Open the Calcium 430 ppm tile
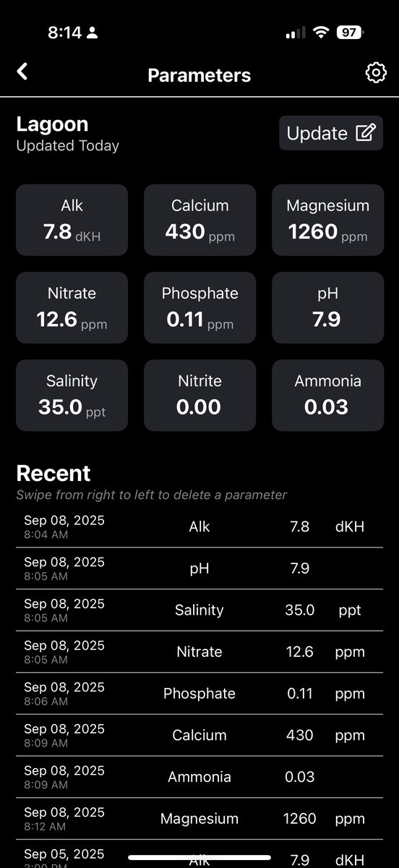The image size is (399, 868). 199,220
